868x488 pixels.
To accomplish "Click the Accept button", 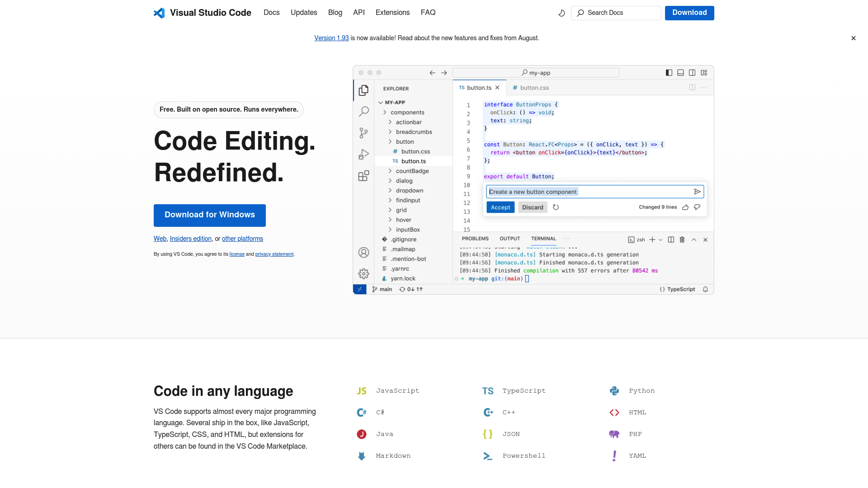I will pos(500,207).
